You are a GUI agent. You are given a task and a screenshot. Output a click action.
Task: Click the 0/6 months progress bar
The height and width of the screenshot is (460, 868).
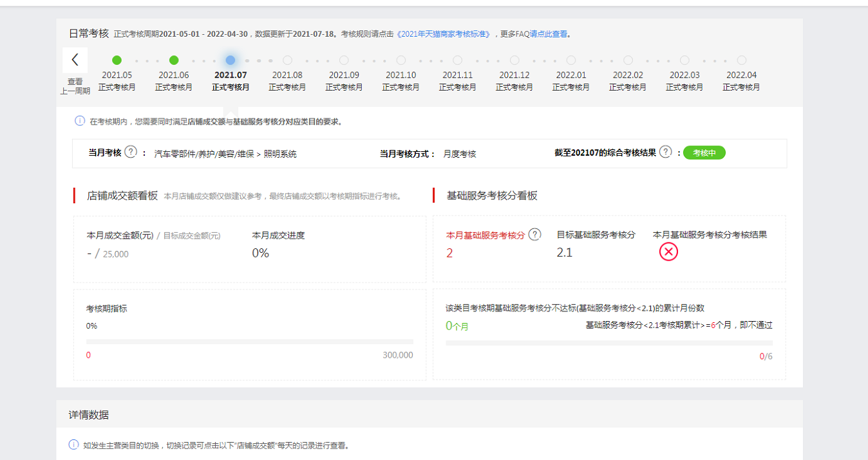tap(609, 343)
